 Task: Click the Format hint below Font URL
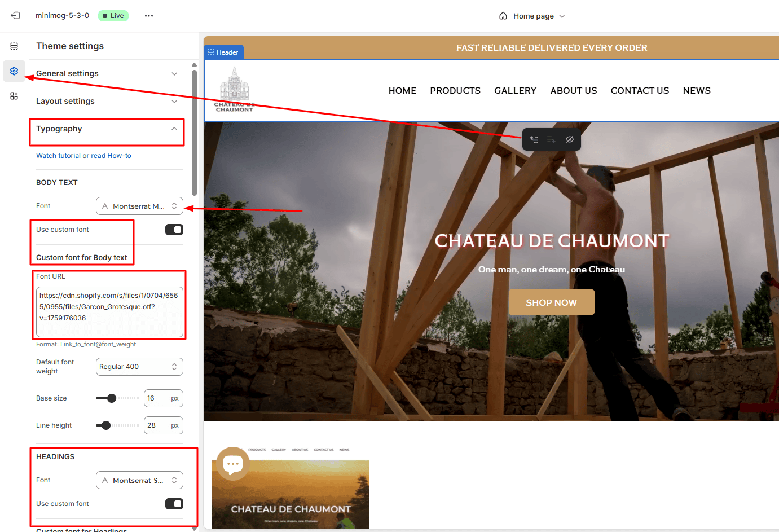86,344
